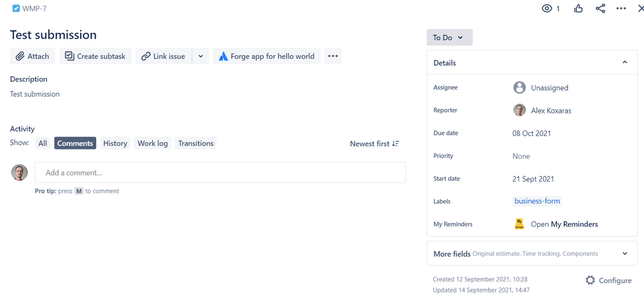This screenshot has height=308, width=644.
Task: Switch to the Transitions tab
Action: [x=196, y=143]
